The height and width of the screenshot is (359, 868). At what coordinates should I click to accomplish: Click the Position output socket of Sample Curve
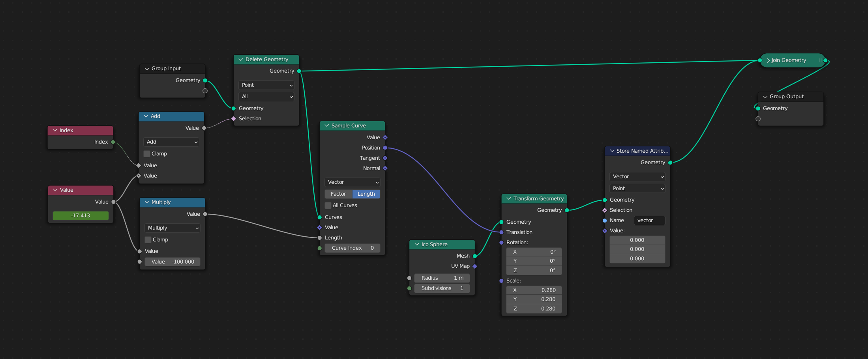tap(385, 148)
